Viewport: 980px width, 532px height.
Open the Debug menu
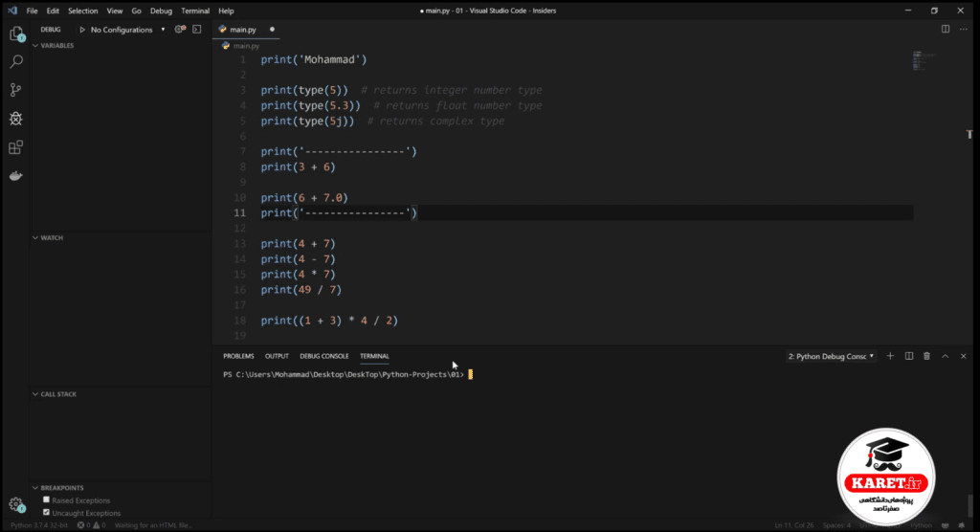click(x=161, y=11)
